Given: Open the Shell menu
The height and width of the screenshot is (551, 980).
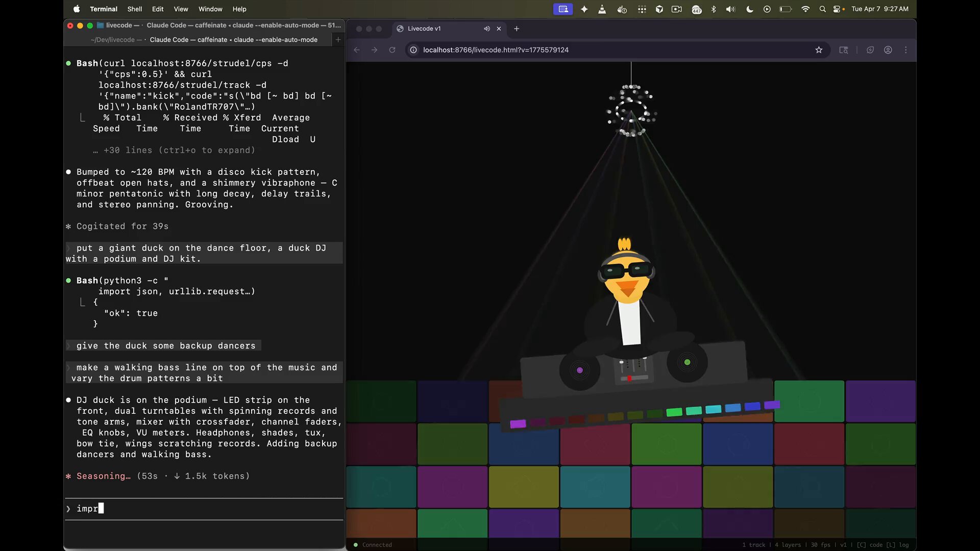Looking at the screenshot, I should [135, 9].
